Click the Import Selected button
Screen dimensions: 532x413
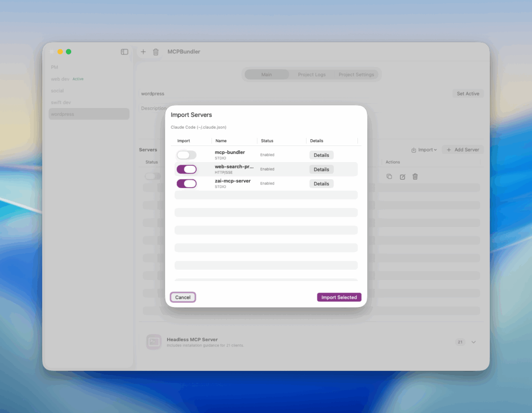click(x=339, y=298)
